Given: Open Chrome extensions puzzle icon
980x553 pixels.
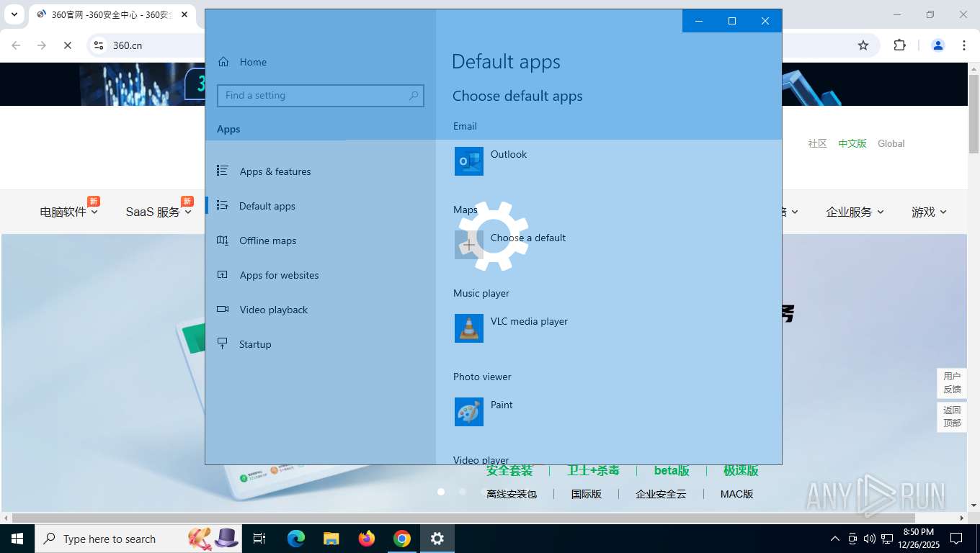Looking at the screenshot, I should click(x=899, y=45).
